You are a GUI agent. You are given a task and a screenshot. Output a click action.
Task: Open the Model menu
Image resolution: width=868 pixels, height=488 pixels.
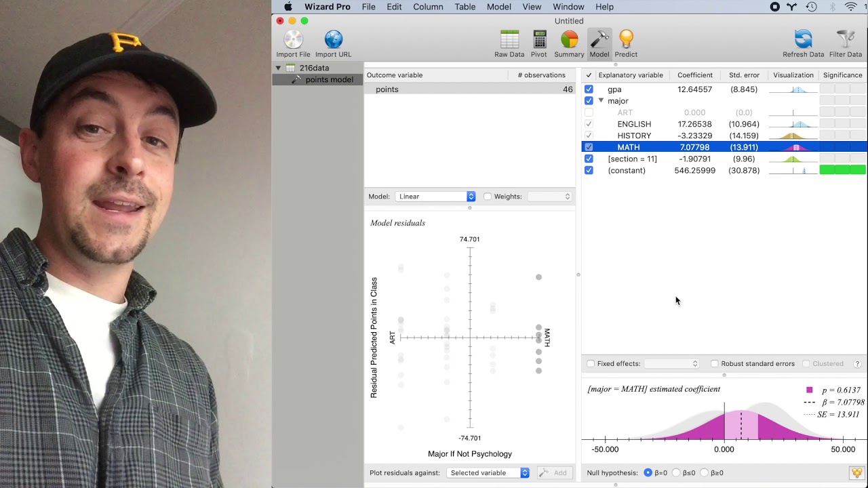click(x=498, y=7)
